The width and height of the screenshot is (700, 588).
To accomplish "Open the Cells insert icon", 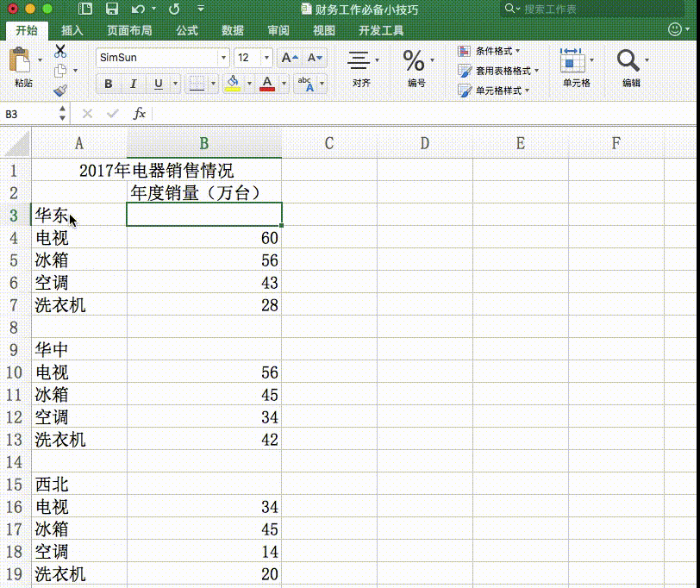I will [572, 60].
